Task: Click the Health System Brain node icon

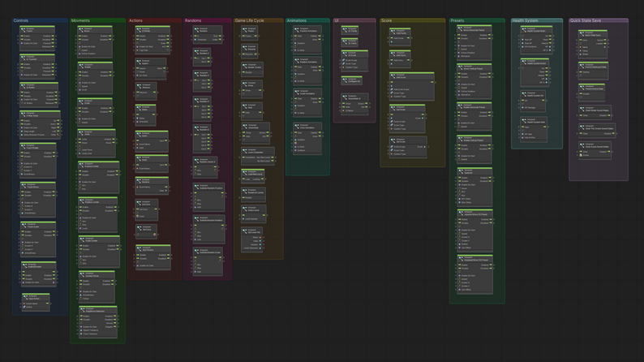Action: [x=524, y=30]
